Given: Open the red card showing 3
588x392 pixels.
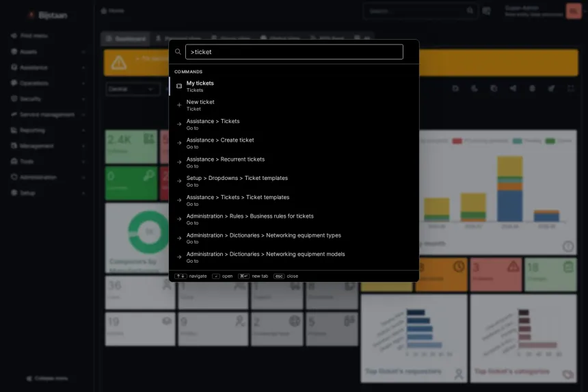Looking at the screenshot, I should [x=496, y=274].
